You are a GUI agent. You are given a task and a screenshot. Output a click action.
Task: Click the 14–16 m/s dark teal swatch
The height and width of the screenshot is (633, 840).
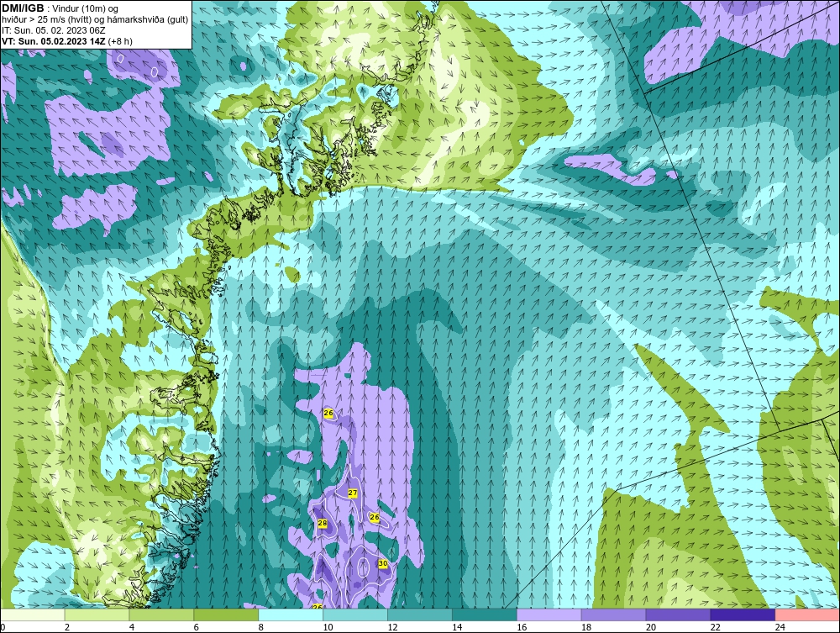point(485,615)
